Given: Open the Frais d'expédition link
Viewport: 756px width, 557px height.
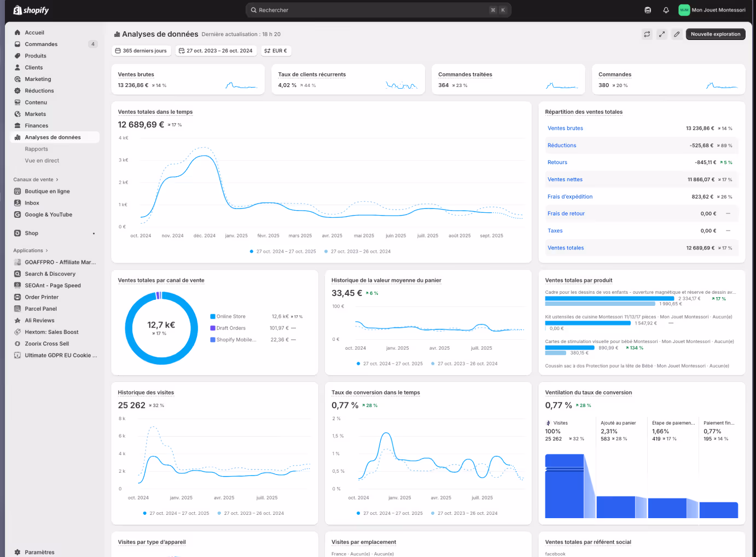Looking at the screenshot, I should click(x=570, y=196).
